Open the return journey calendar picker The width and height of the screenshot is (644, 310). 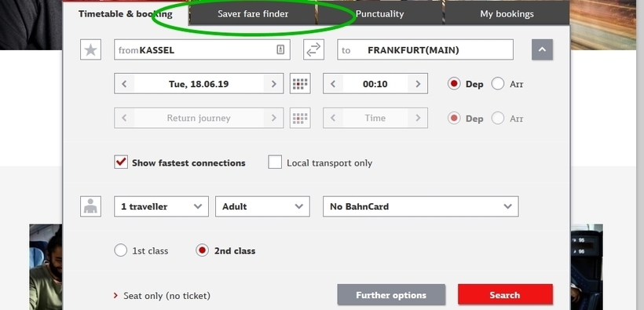[300, 119]
